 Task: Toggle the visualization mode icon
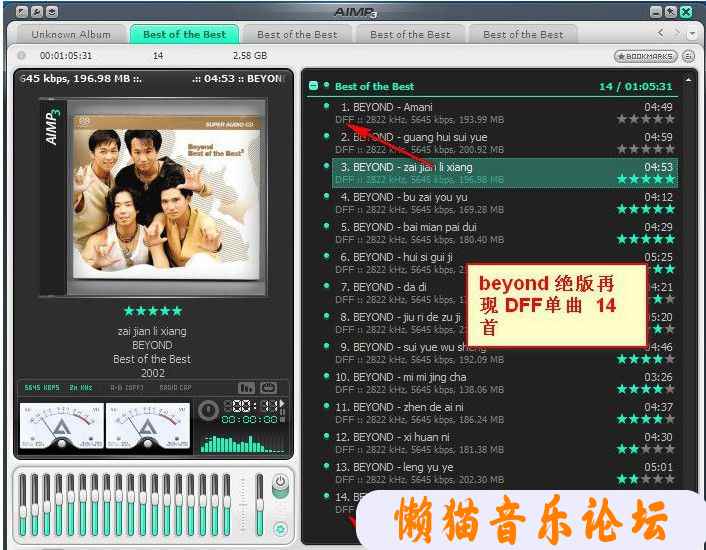point(246,387)
